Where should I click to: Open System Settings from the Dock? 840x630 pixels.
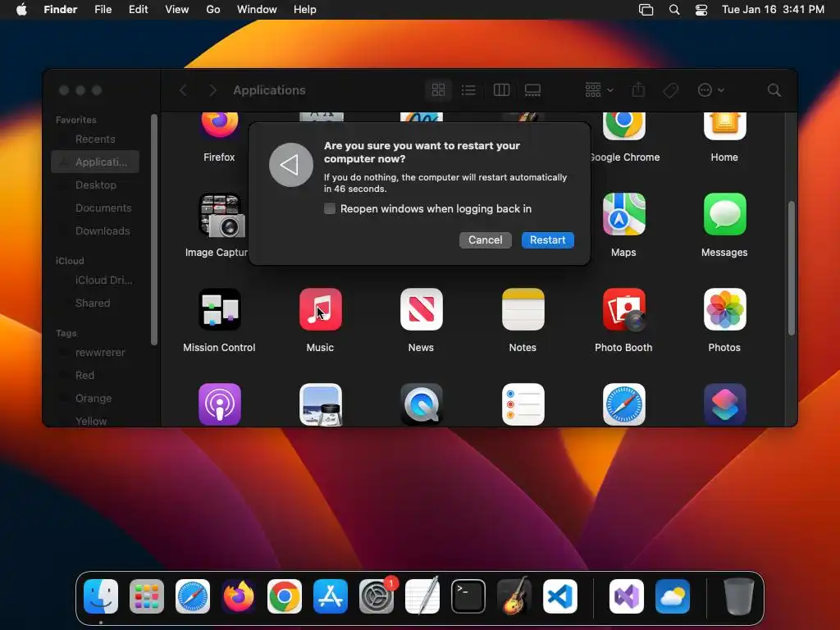pyautogui.click(x=377, y=596)
